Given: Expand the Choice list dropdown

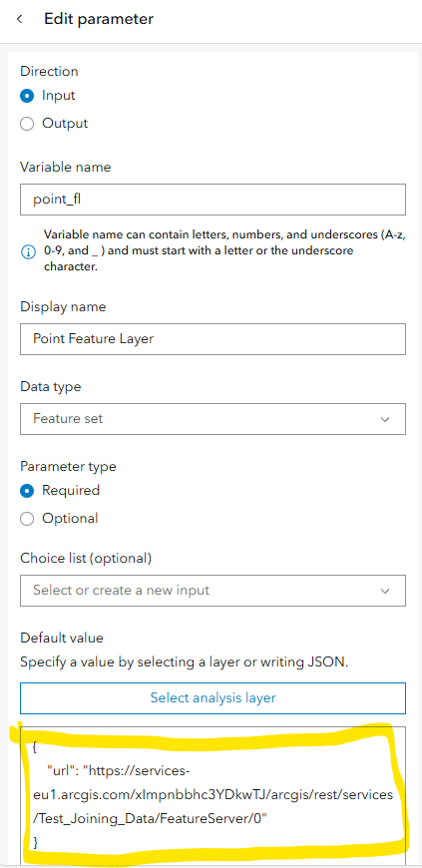Looking at the screenshot, I should point(212,591).
